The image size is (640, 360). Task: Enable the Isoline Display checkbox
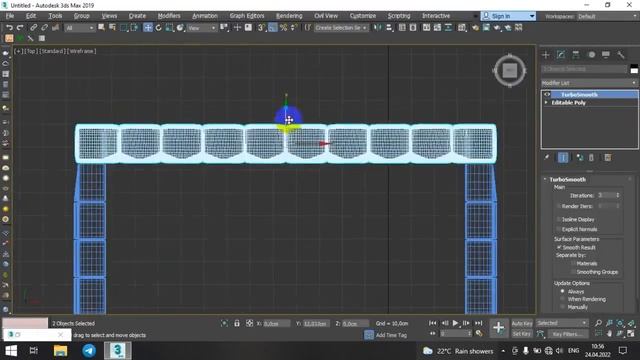(x=559, y=219)
